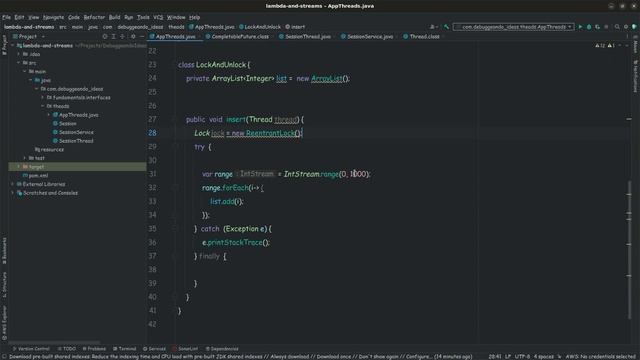Viewport: 640px width, 360px height.
Task: Open the VCS menu
Action: point(158,17)
